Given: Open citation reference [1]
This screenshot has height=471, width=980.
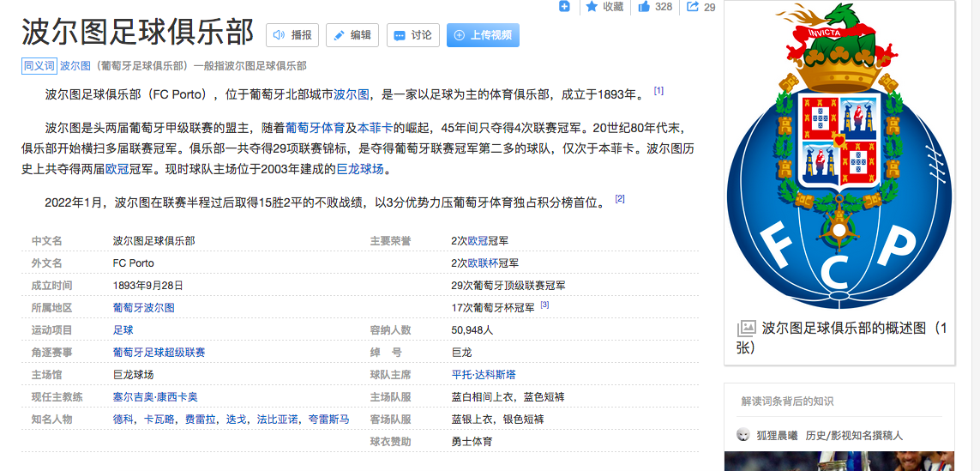Looking at the screenshot, I should pos(658,91).
